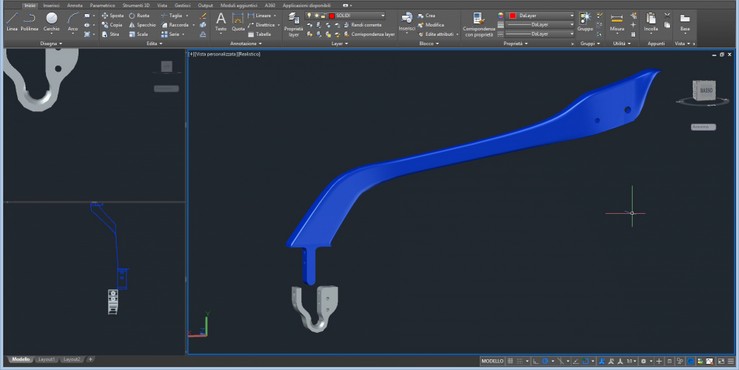Select the Linea drawing tool
Image resolution: width=739 pixels, height=370 pixels.
click(x=12, y=22)
